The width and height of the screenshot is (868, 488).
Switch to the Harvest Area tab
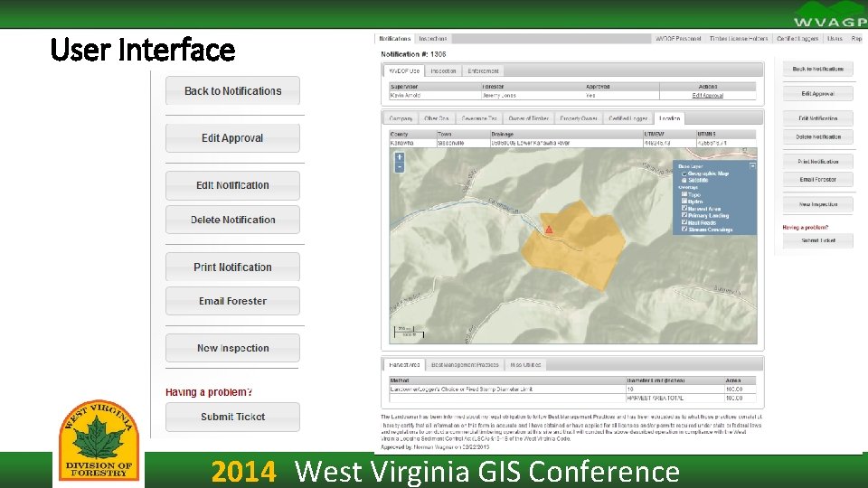pyautogui.click(x=404, y=364)
